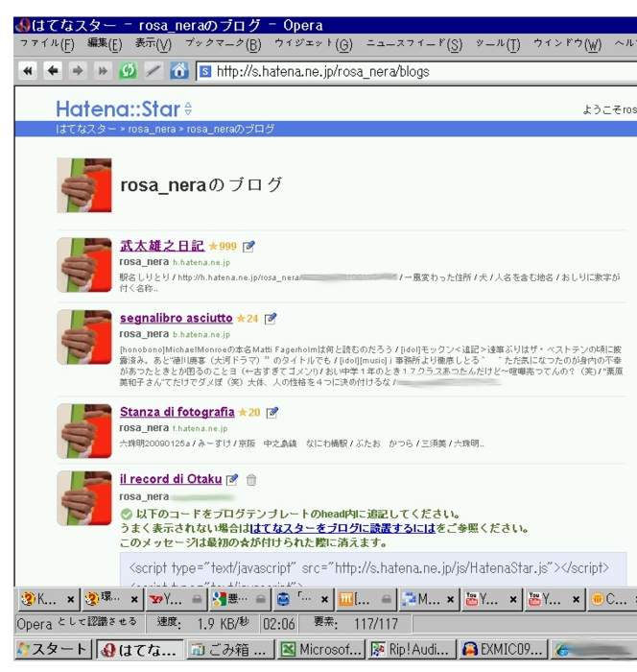The height and width of the screenshot is (672, 637).
Task: Click the profile image beside rosa_neraのブログ heading
Action: tap(84, 185)
